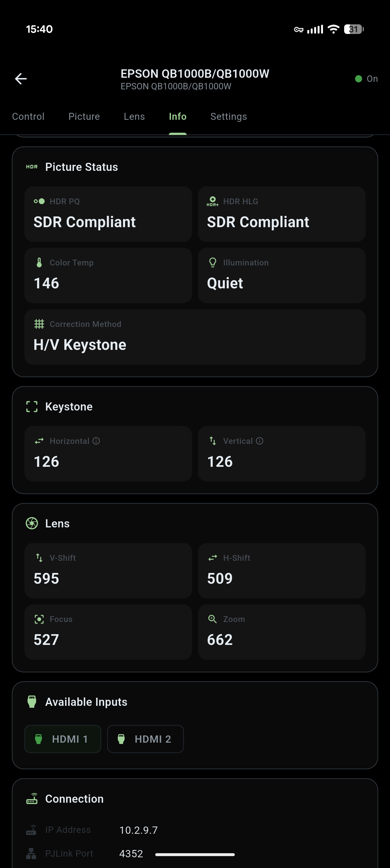Open the Control tab
390x868 pixels.
click(28, 117)
